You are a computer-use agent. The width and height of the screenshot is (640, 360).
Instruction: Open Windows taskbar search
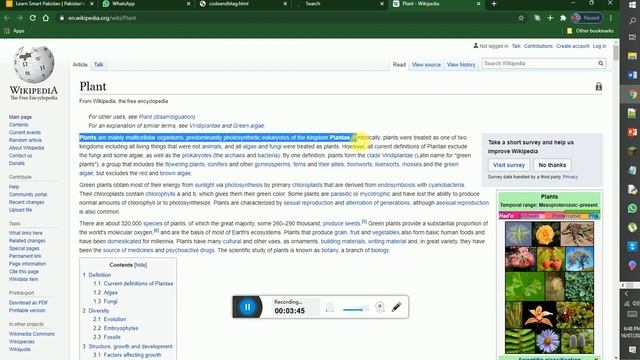(x=632, y=21)
